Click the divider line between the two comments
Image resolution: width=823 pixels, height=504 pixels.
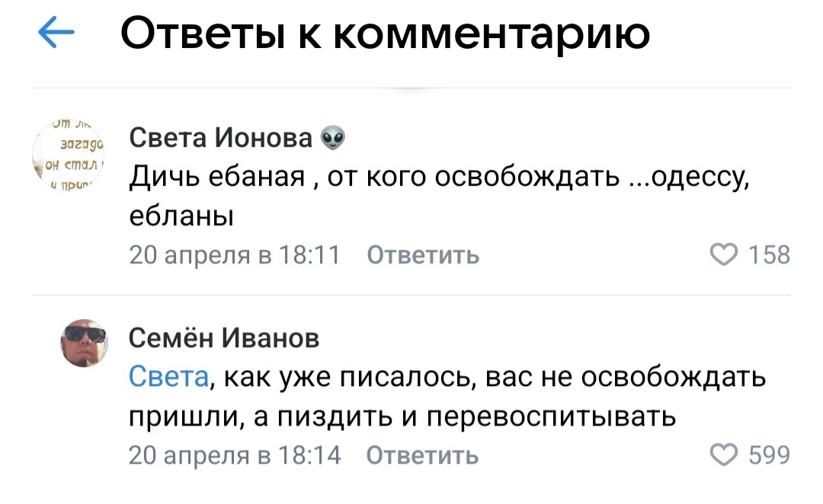pos(411,295)
